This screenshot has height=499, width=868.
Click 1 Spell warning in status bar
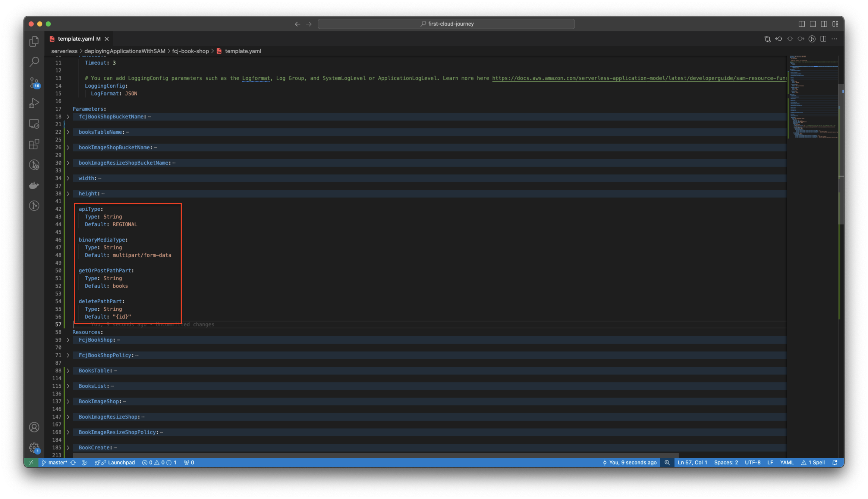[x=813, y=463]
